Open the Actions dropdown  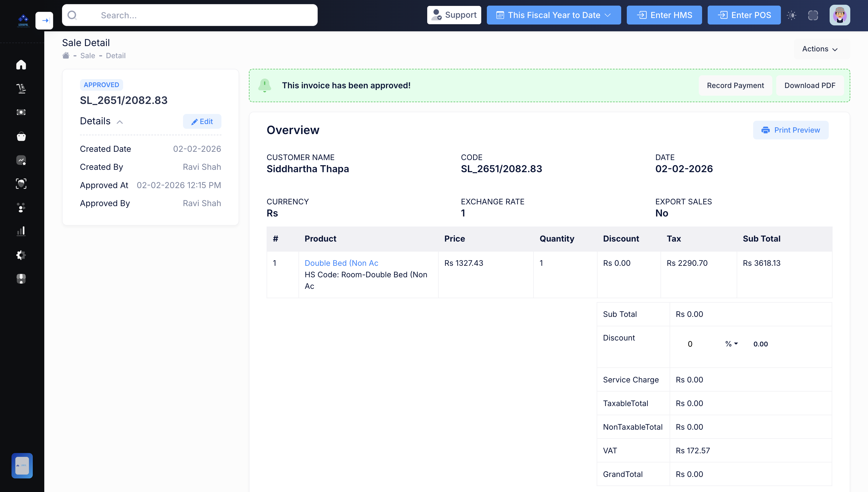coord(820,49)
